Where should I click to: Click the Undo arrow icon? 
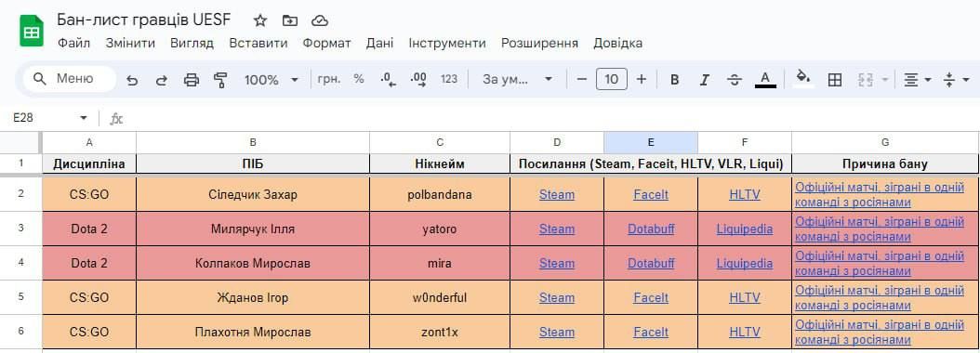point(132,79)
